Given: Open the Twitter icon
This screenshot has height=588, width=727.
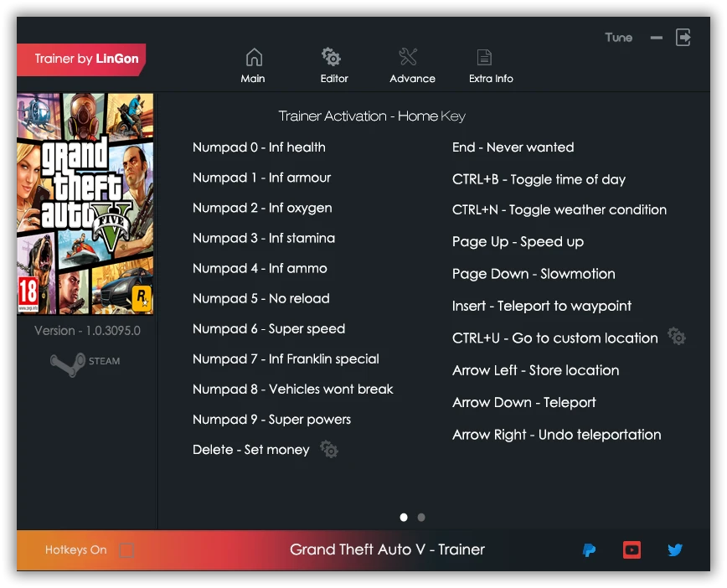Looking at the screenshot, I should (x=675, y=550).
